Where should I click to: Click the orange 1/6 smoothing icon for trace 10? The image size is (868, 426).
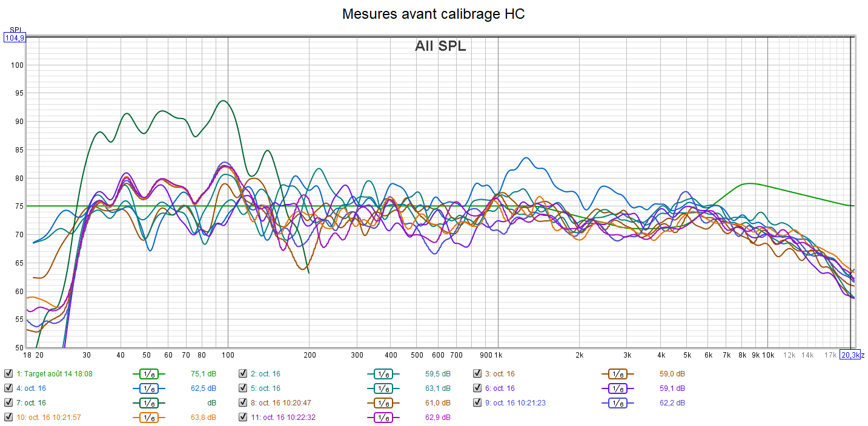pyautogui.click(x=149, y=417)
